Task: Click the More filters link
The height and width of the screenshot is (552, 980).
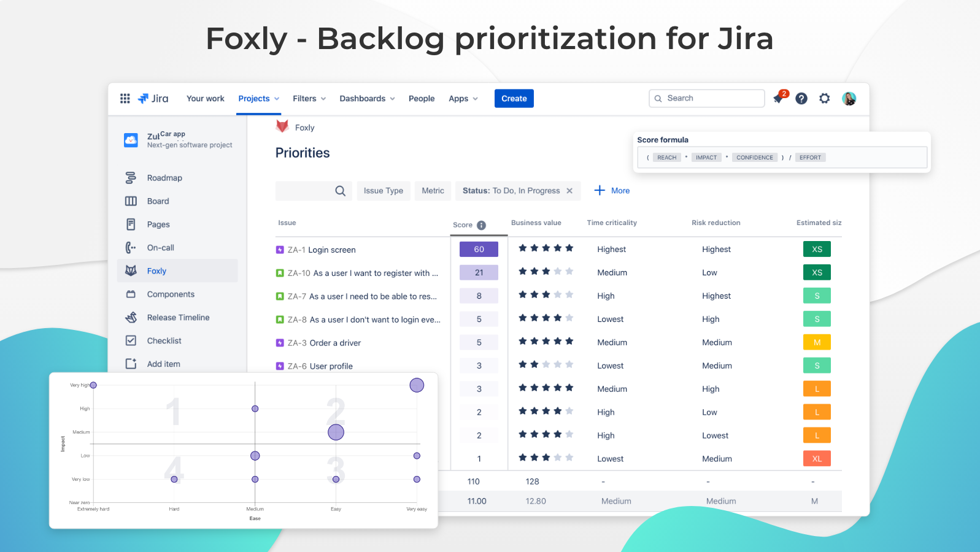Action: [x=620, y=191]
